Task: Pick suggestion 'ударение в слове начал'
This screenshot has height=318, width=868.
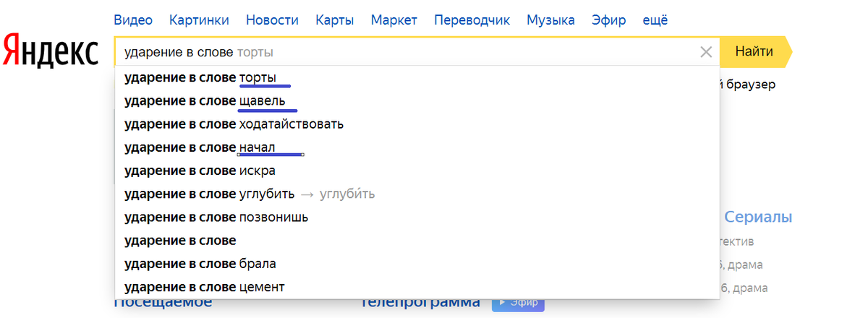Action: pos(417,147)
